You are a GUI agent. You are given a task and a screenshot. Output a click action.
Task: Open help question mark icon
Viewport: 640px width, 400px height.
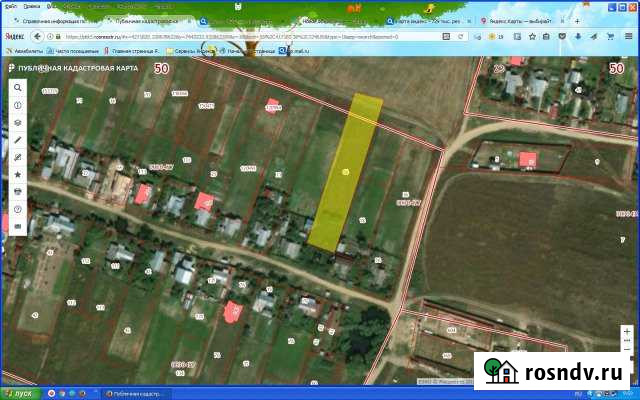pyautogui.click(x=17, y=209)
